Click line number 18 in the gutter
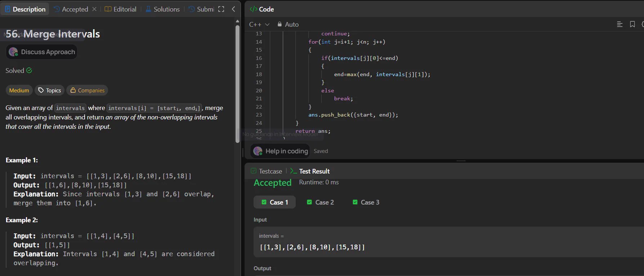 259,74
